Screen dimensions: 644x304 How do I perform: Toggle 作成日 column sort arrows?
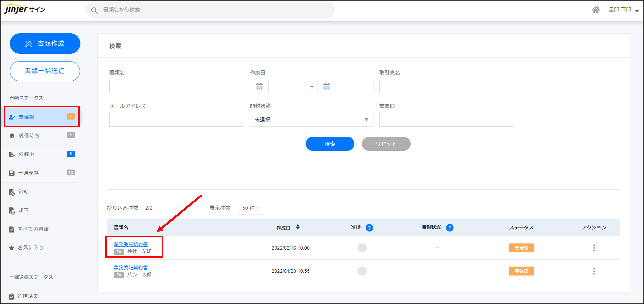[297, 227]
